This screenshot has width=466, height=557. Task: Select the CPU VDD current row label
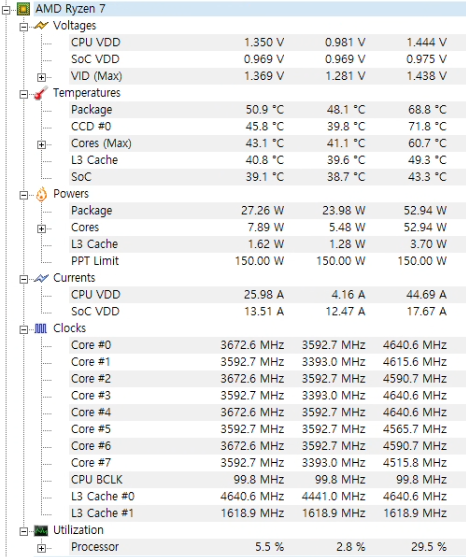pos(96,294)
